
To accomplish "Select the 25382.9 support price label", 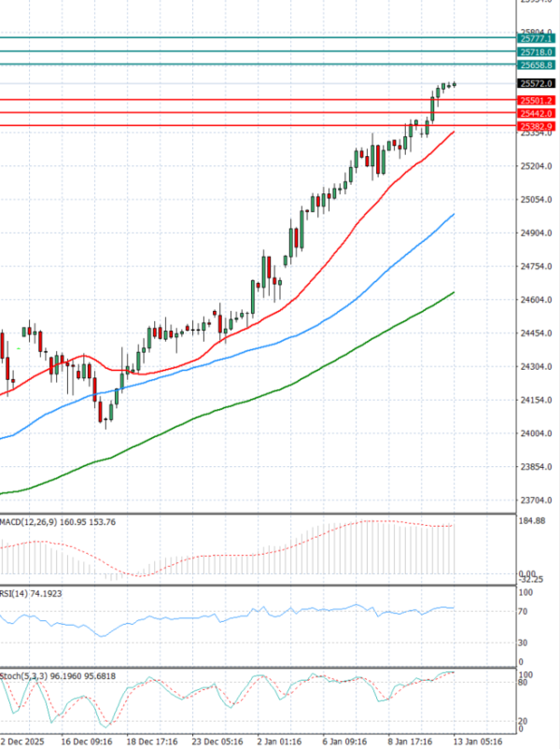I will click(x=538, y=125).
